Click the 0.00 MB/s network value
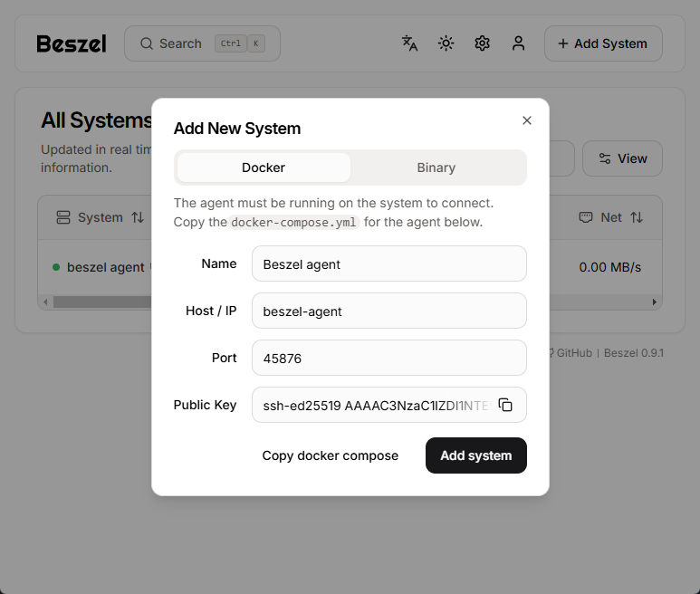The height and width of the screenshot is (594, 700). pyautogui.click(x=609, y=267)
